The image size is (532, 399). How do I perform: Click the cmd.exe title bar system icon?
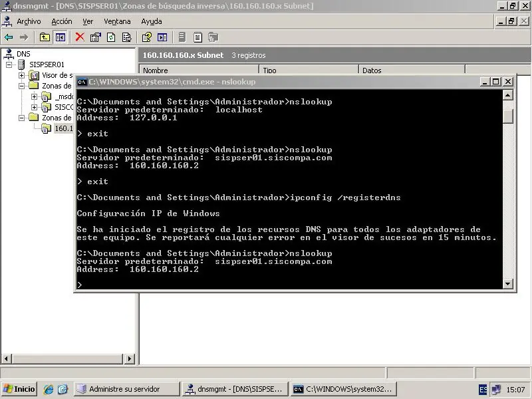pyautogui.click(x=82, y=82)
